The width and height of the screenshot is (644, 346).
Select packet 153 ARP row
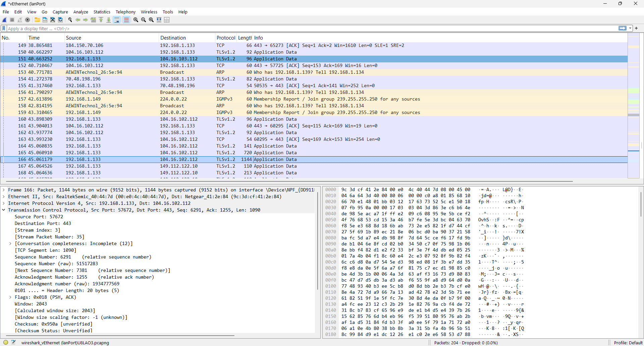coord(314,72)
